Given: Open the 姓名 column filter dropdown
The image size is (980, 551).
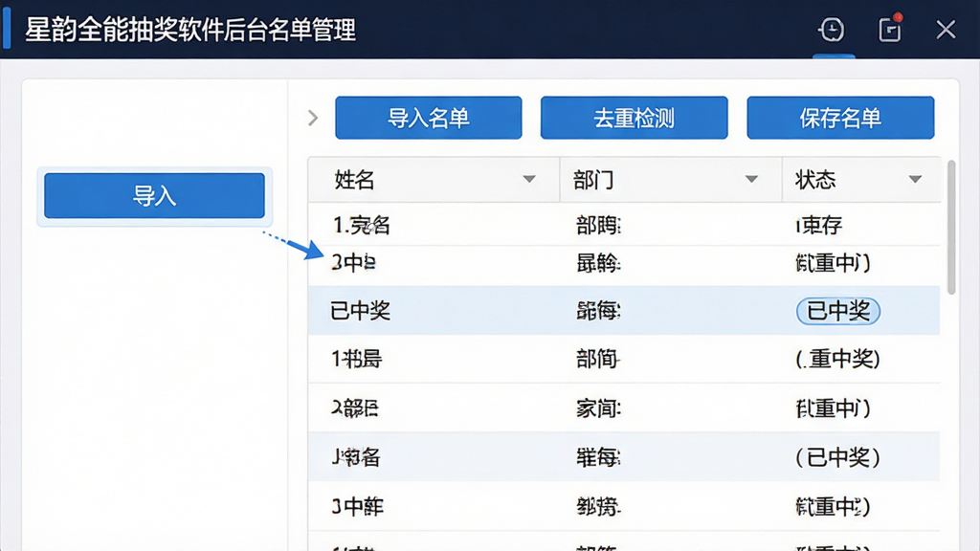Looking at the screenshot, I should 528,179.
